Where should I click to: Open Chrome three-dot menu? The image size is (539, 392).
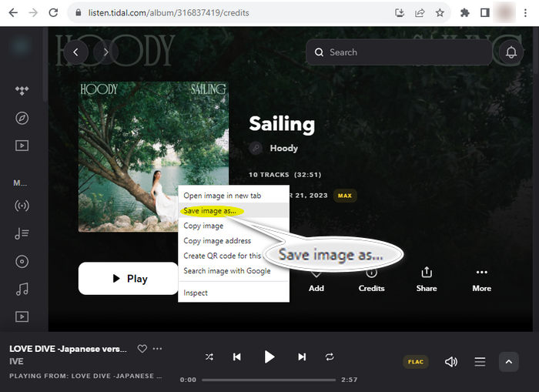[525, 13]
